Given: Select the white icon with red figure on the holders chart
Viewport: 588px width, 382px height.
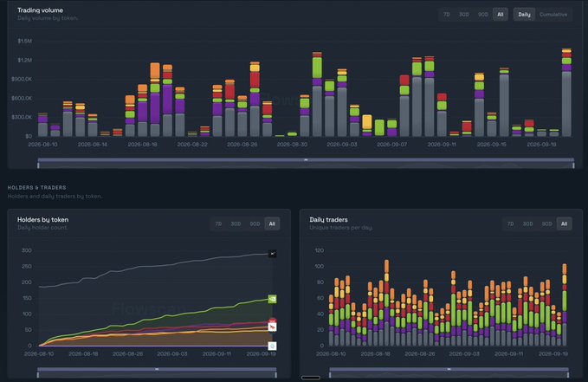Looking at the screenshot, I should 273,327.
